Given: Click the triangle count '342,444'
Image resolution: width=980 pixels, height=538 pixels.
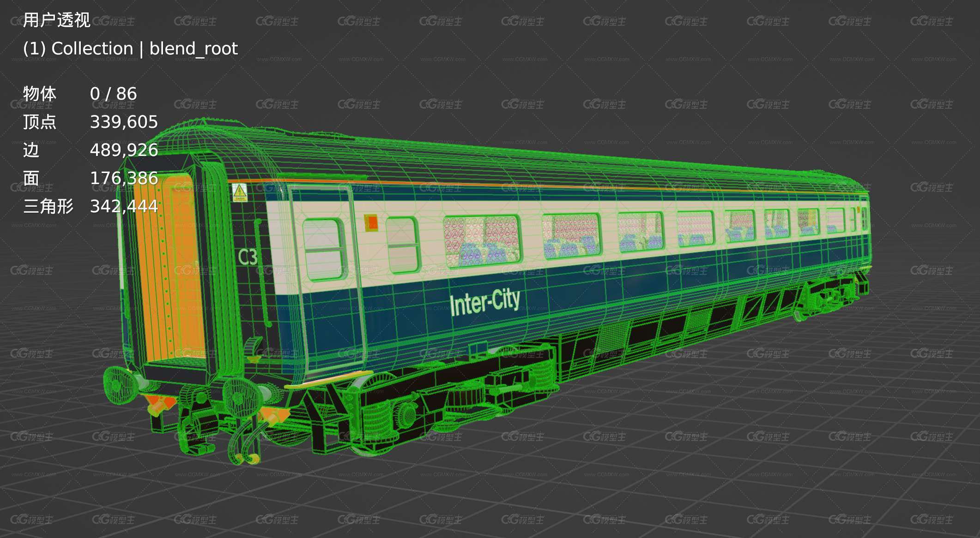Looking at the screenshot, I should tap(124, 206).
